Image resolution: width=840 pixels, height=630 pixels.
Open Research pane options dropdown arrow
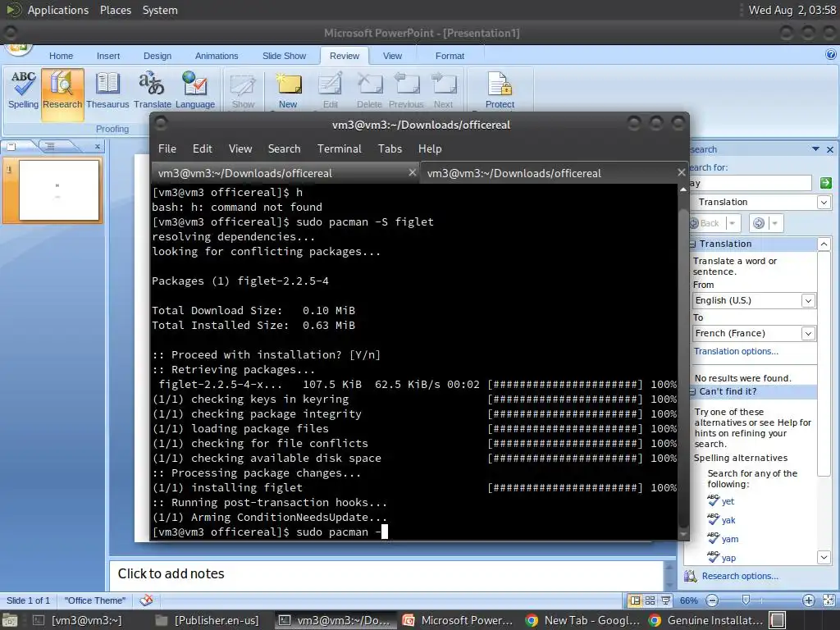pyautogui.click(x=815, y=149)
